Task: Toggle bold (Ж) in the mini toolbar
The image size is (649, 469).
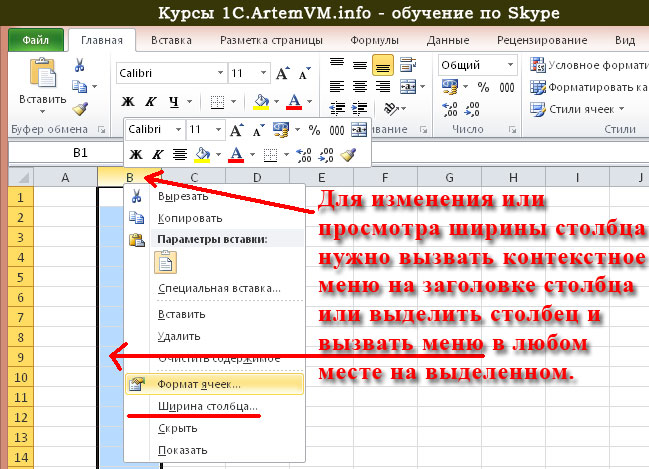Action: tap(134, 154)
